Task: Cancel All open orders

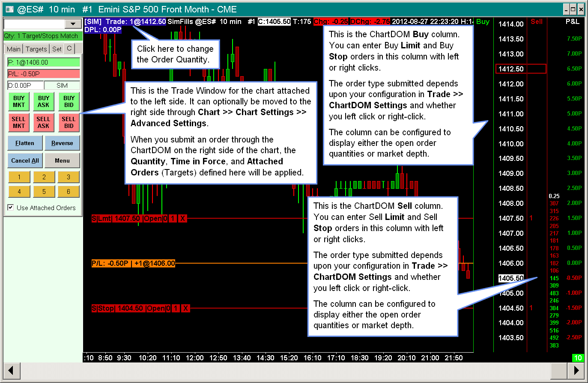Action: (x=25, y=160)
